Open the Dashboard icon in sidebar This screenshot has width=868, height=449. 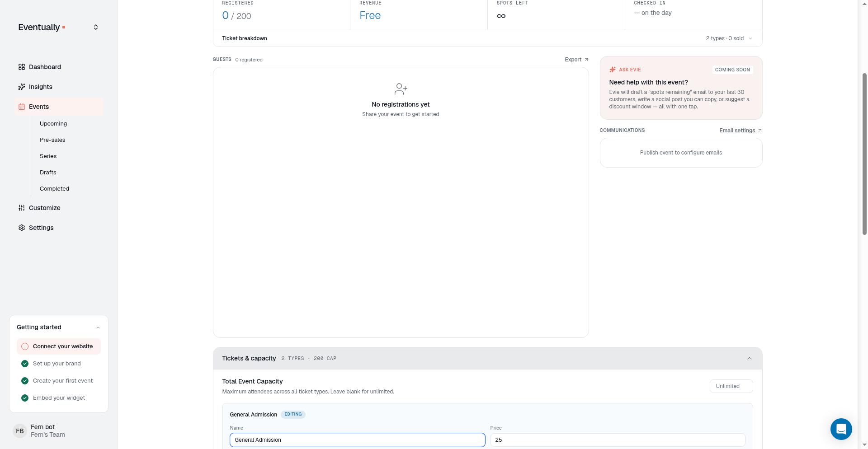click(22, 67)
